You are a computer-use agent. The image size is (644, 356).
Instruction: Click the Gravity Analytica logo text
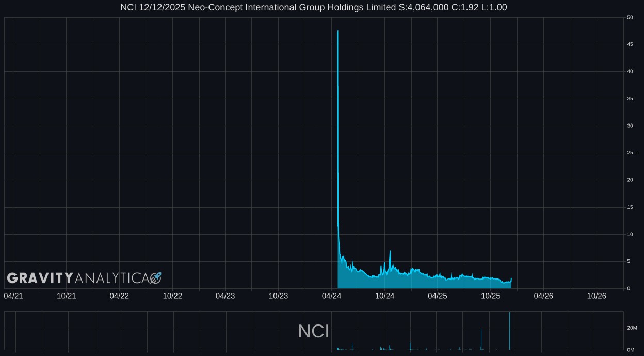coord(77,278)
